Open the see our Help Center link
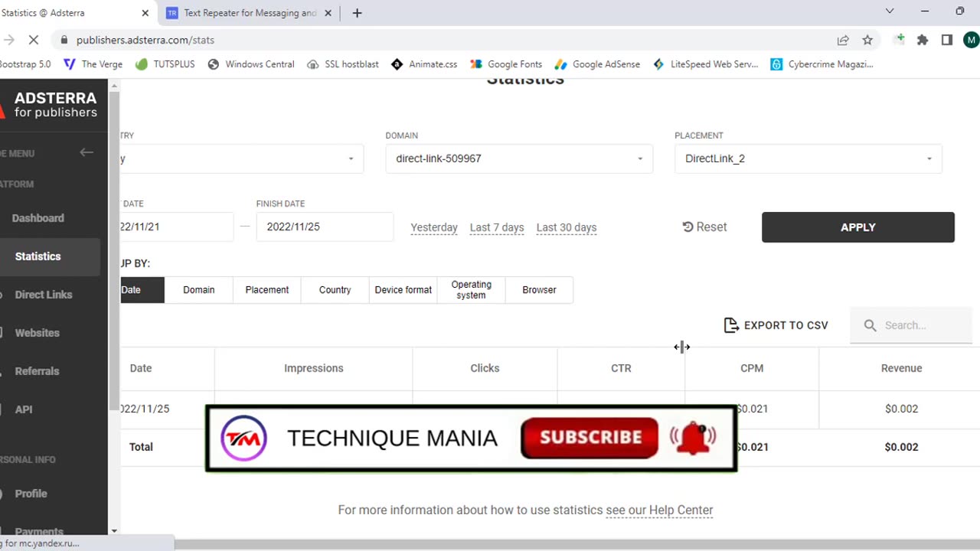Image resolution: width=980 pixels, height=551 pixels. click(659, 510)
